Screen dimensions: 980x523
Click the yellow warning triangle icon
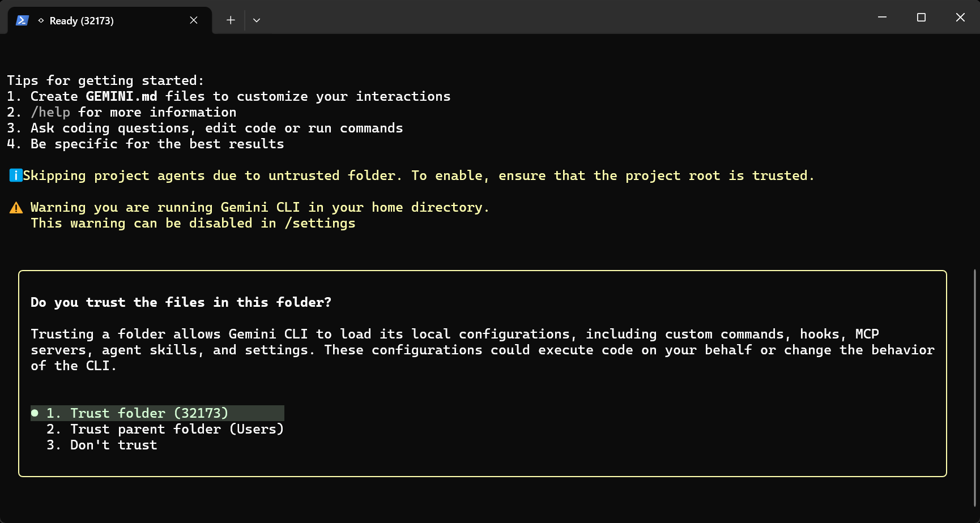pyautogui.click(x=16, y=208)
